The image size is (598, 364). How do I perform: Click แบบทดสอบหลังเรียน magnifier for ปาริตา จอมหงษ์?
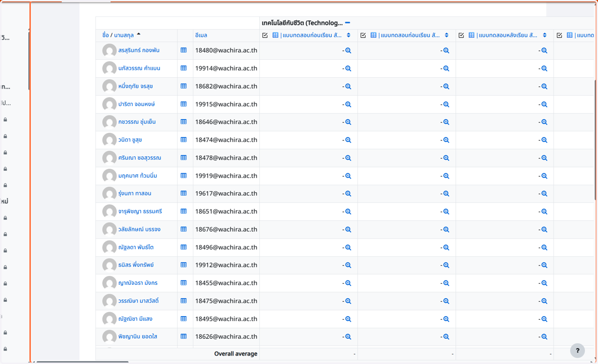(x=544, y=105)
